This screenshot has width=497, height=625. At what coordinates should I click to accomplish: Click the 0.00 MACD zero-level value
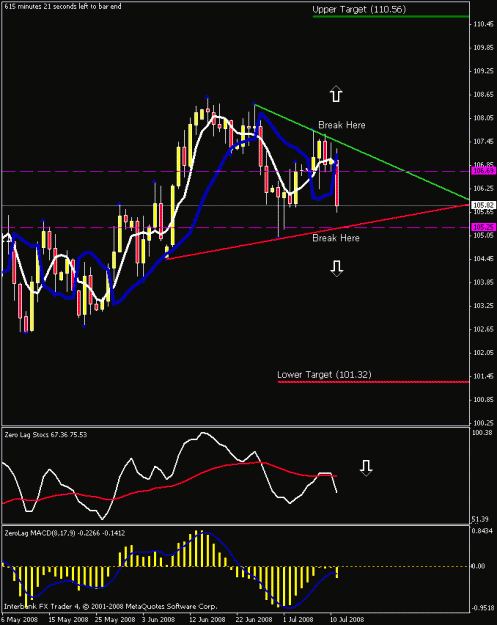pyautogui.click(x=479, y=566)
